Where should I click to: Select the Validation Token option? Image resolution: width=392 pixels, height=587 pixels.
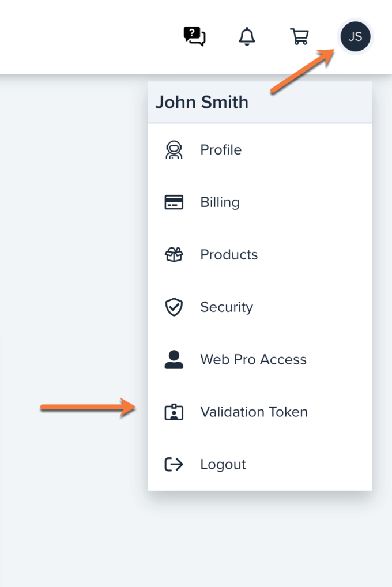(x=254, y=412)
